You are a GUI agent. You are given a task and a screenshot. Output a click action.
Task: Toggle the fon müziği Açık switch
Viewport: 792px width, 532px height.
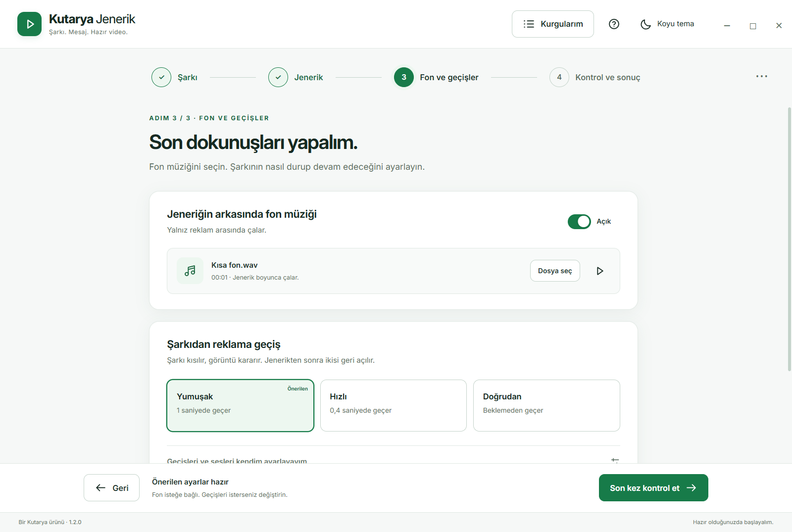(x=579, y=222)
